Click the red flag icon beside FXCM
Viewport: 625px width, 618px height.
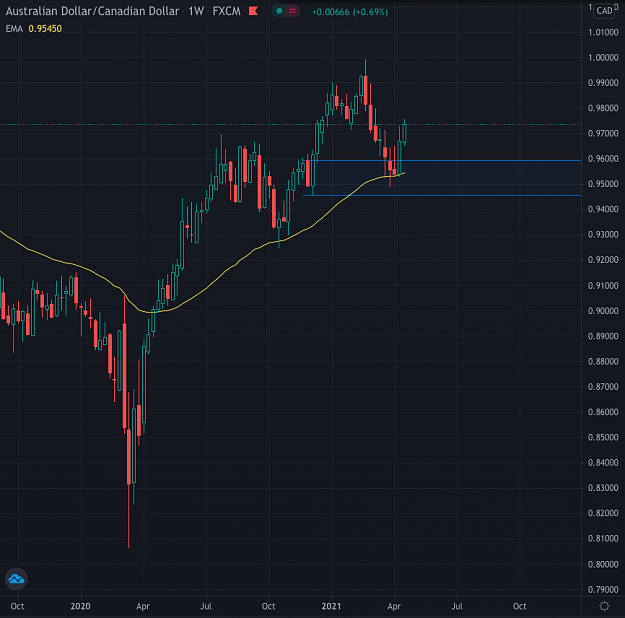(x=253, y=11)
